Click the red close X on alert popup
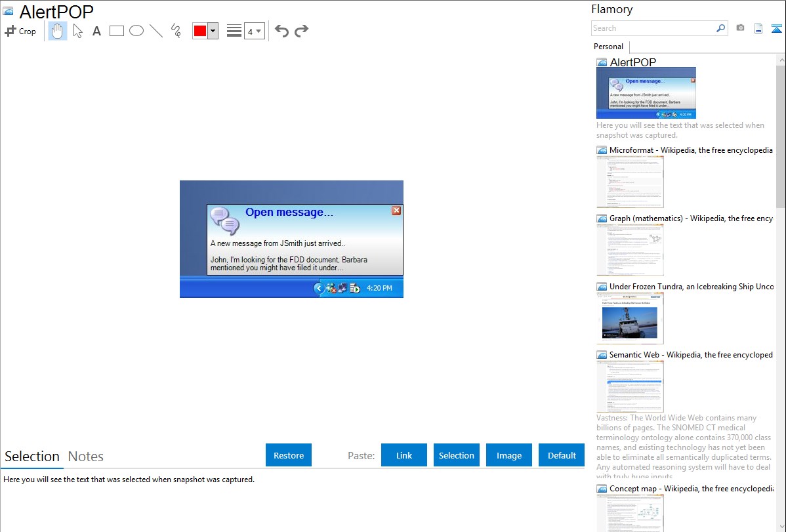Screen dimensions: 786x532 396,211
